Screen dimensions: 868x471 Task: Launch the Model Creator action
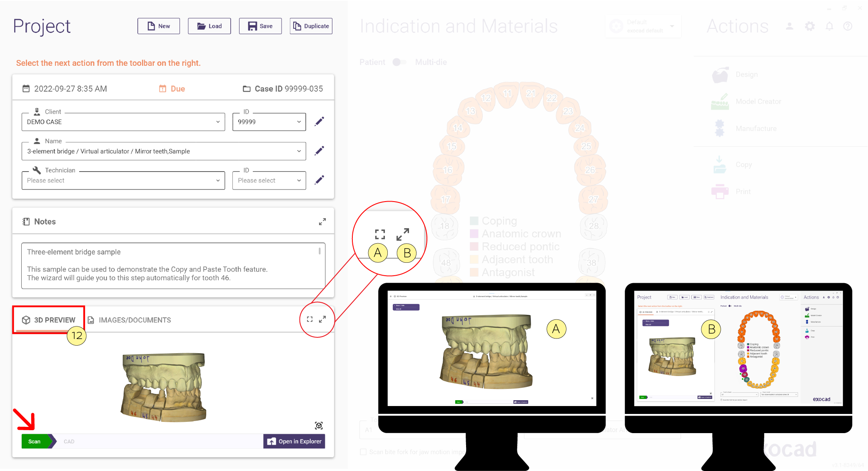pyautogui.click(x=747, y=102)
